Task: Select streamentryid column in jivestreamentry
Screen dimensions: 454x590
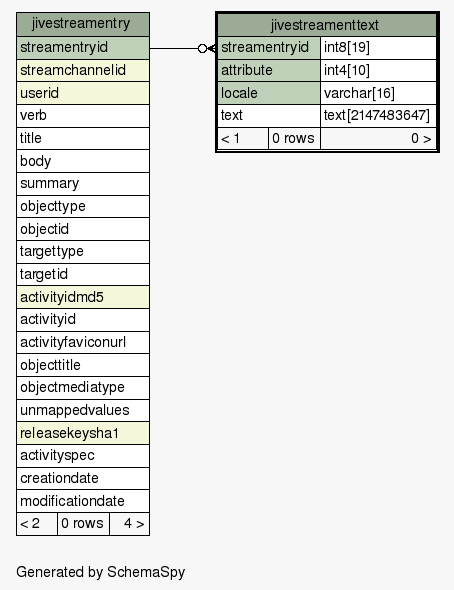Action: pos(83,48)
